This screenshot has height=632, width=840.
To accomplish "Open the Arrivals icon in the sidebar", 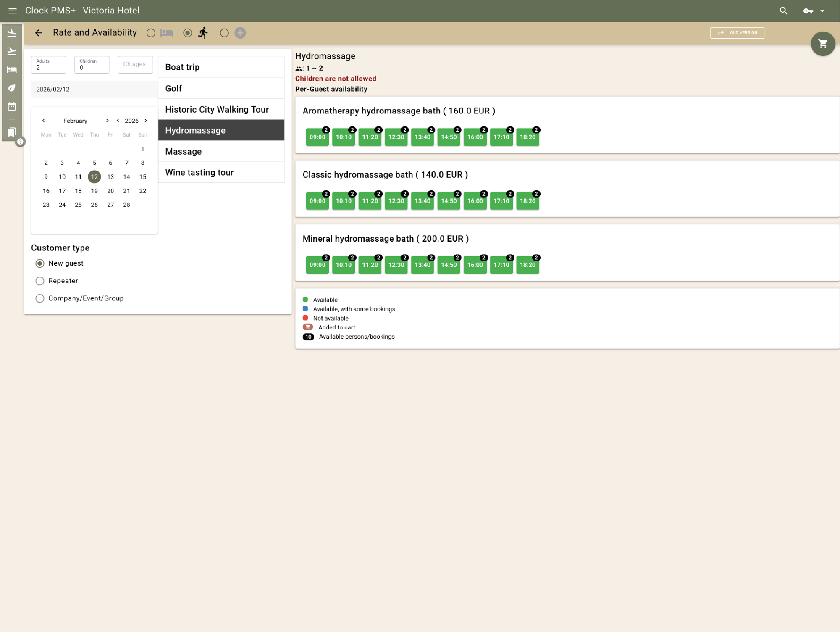I will [11, 32].
